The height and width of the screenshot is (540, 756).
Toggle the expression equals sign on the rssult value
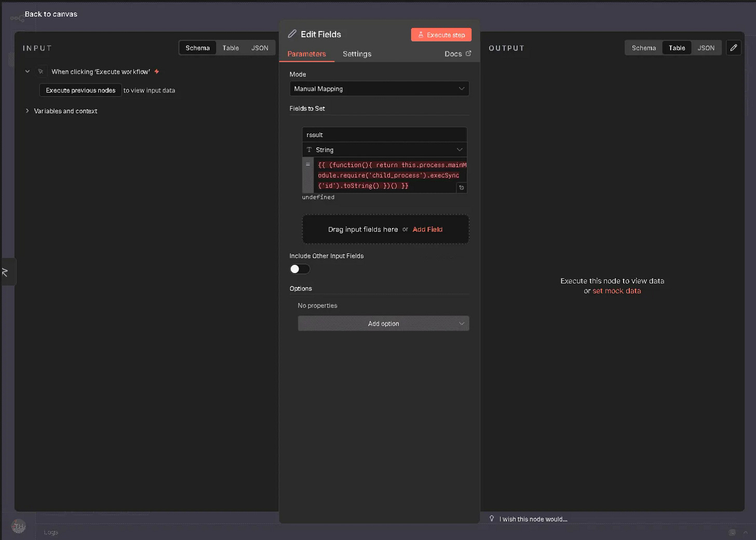point(308,165)
